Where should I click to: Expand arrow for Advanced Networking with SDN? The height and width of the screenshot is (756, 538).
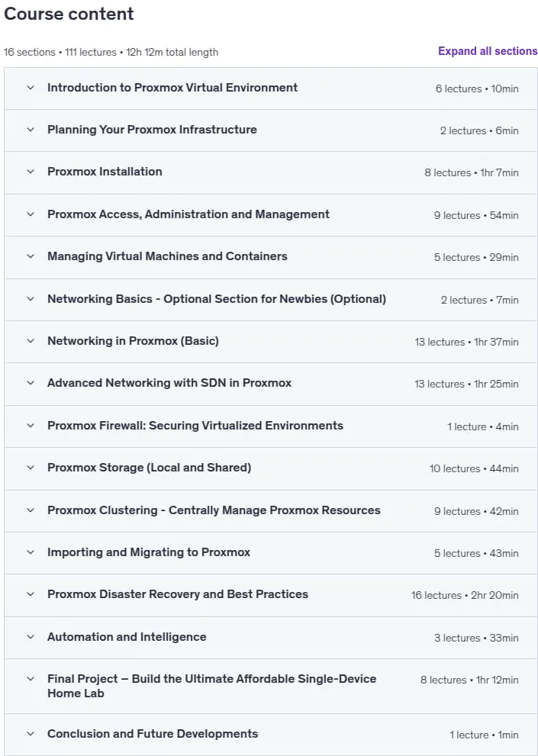31,383
